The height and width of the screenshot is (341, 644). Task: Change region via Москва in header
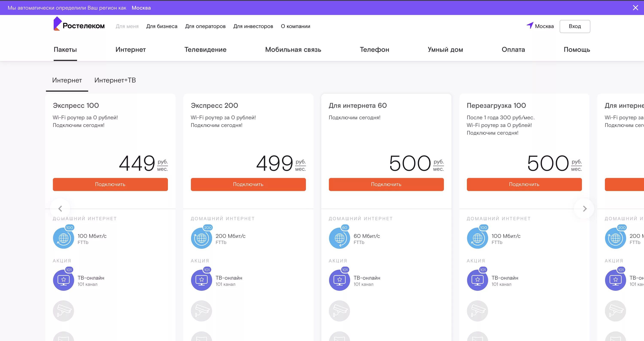pos(544,26)
